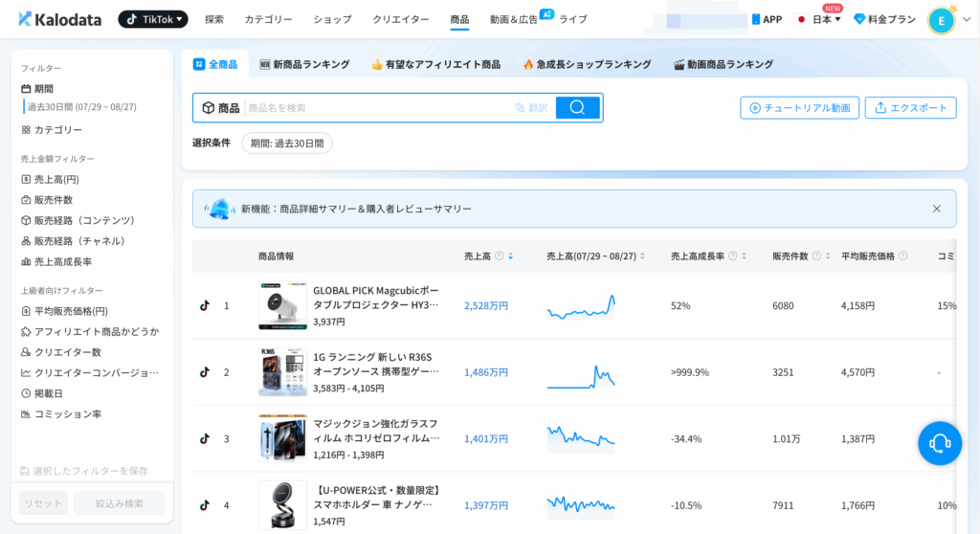This screenshot has height=534, width=980.
Task: Switch to the 全商品 tab
Action: (x=215, y=64)
